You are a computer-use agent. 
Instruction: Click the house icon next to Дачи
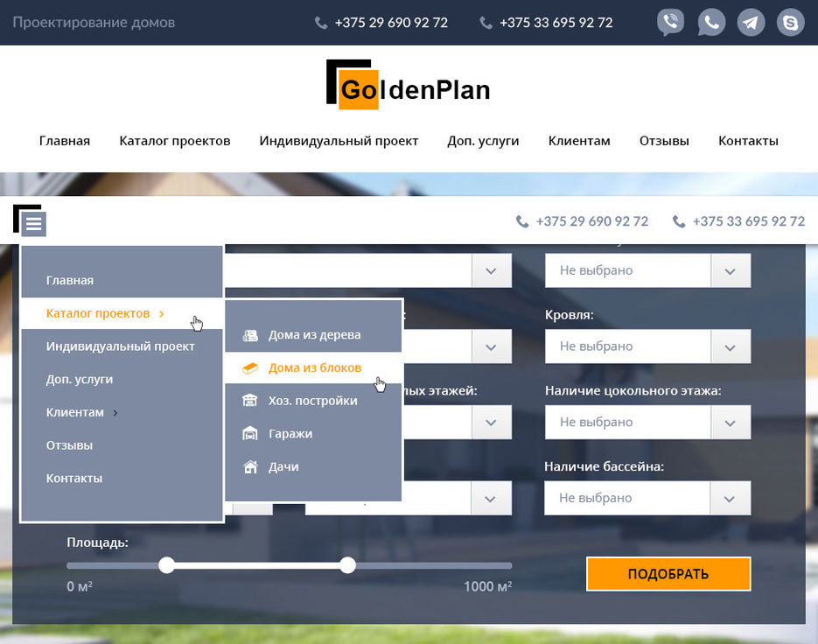(x=252, y=466)
